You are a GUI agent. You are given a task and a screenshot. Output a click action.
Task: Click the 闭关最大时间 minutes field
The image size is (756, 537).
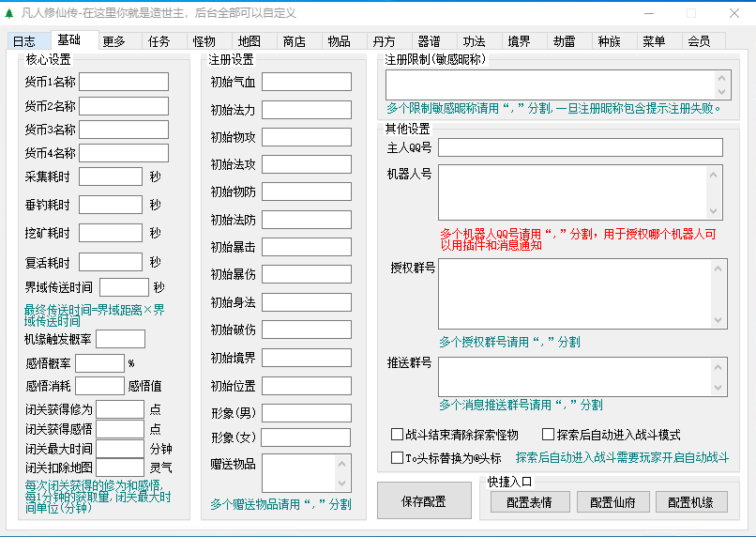pos(120,448)
